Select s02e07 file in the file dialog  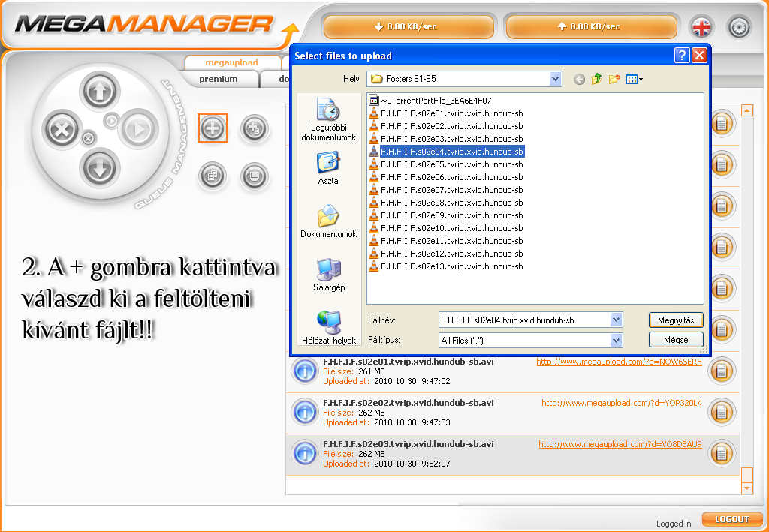446,190
